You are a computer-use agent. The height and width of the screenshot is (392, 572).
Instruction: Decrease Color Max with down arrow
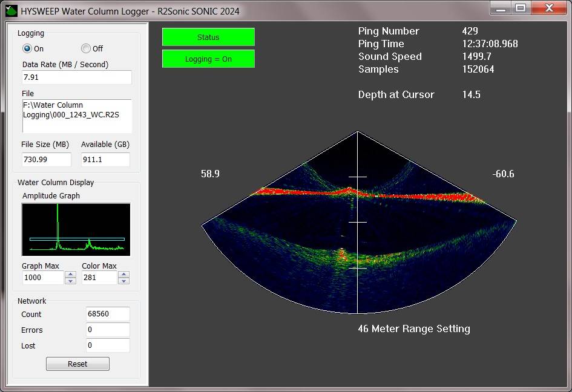pos(123,281)
